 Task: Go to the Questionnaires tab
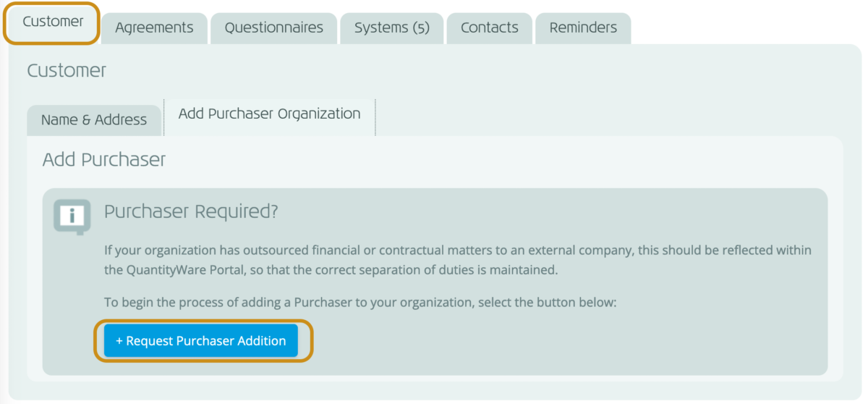273,28
